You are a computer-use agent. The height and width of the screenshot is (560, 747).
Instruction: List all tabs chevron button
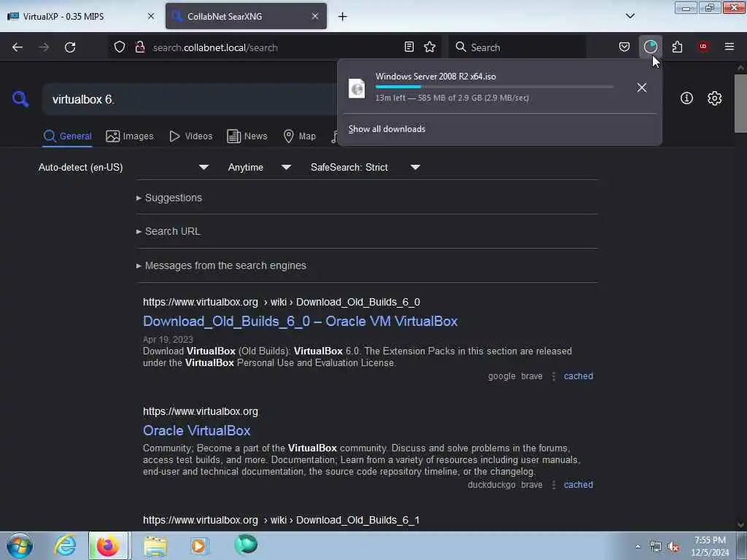pos(630,16)
